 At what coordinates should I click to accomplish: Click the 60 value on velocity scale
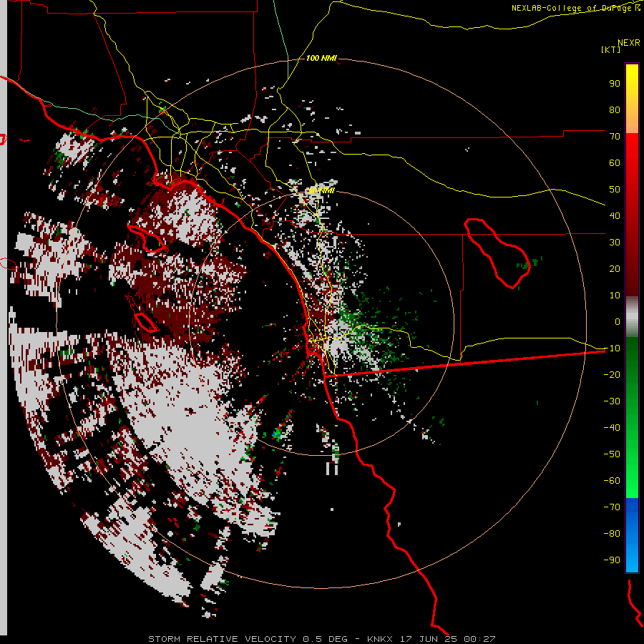(615, 163)
